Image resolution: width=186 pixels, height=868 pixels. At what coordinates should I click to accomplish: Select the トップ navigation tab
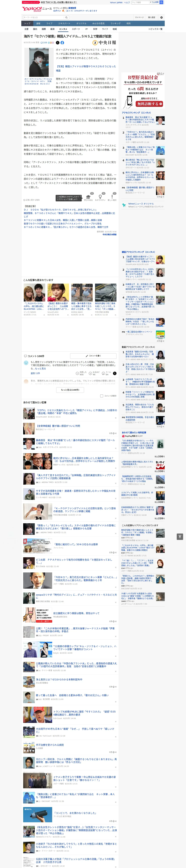click(x=27, y=24)
